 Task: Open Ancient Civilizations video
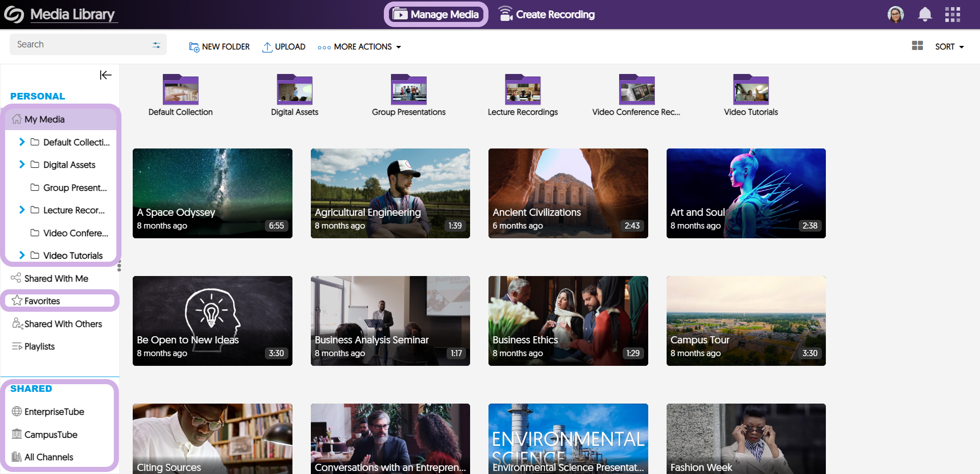point(568,193)
